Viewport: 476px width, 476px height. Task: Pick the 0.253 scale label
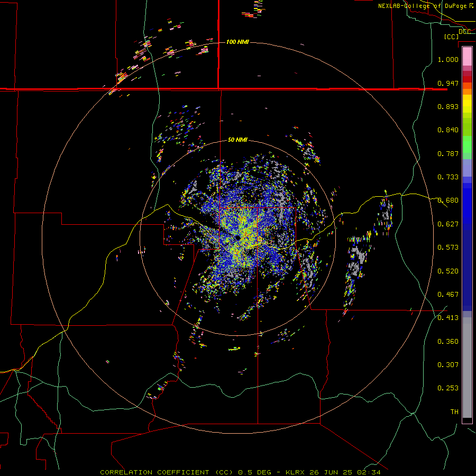coord(448,388)
